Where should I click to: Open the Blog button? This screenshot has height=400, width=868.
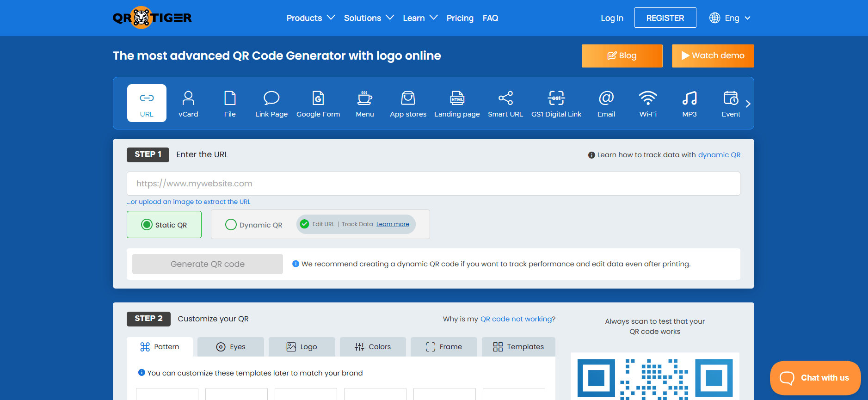click(x=622, y=56)
